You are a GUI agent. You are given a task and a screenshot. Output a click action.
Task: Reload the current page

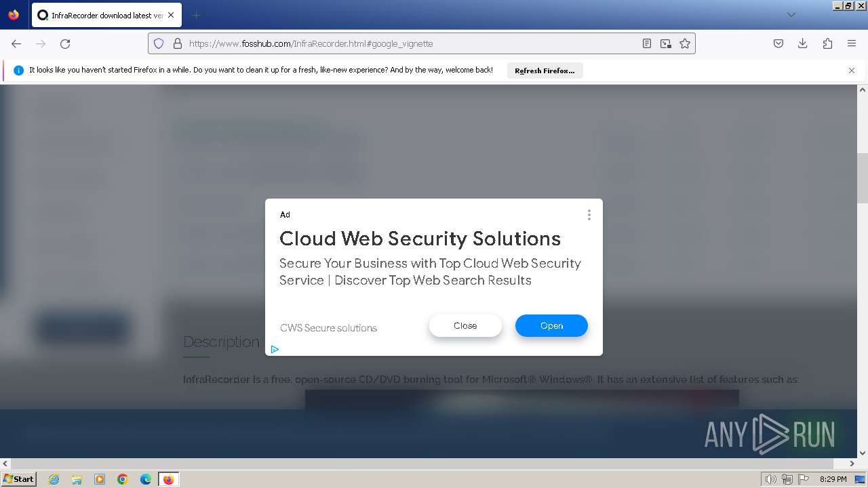pyautogui.click(x=65, y=43)
